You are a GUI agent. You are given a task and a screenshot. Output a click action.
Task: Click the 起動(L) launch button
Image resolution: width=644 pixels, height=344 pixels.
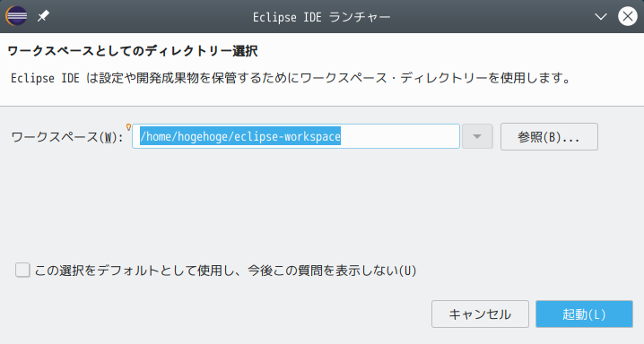(x=584, y=314)
